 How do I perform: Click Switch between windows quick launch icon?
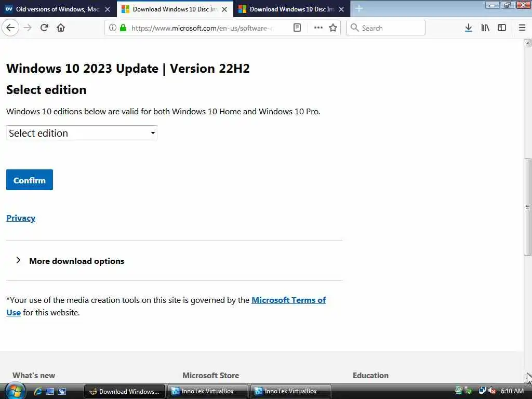click(62, 391)
